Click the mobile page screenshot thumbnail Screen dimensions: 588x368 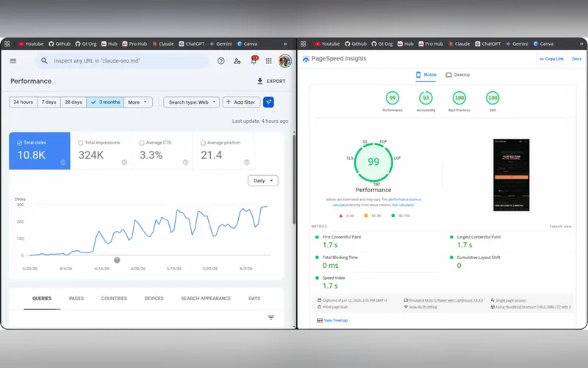[x=511, y=175]
